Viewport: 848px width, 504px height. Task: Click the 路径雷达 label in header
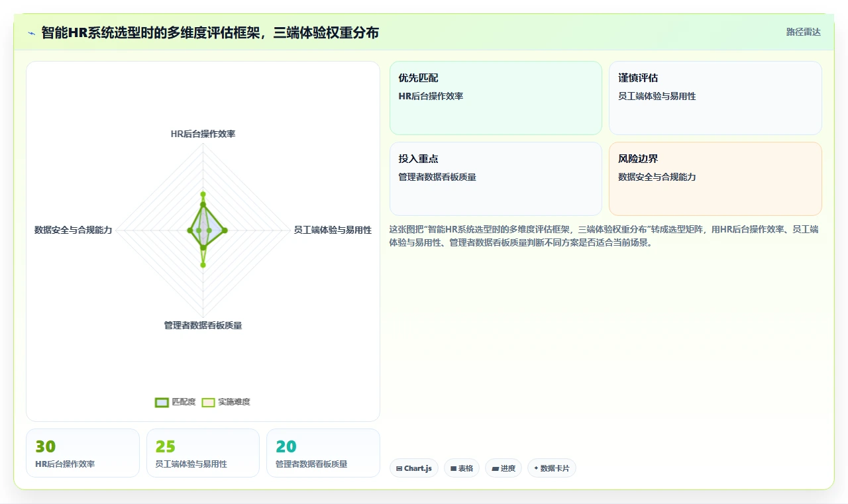(x=803, y=32)
